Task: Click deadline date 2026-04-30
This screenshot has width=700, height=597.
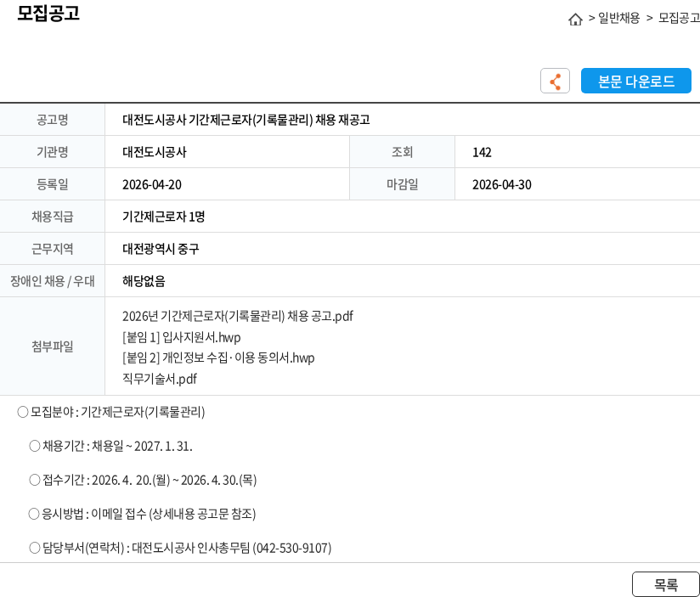Action: [502, 185]
